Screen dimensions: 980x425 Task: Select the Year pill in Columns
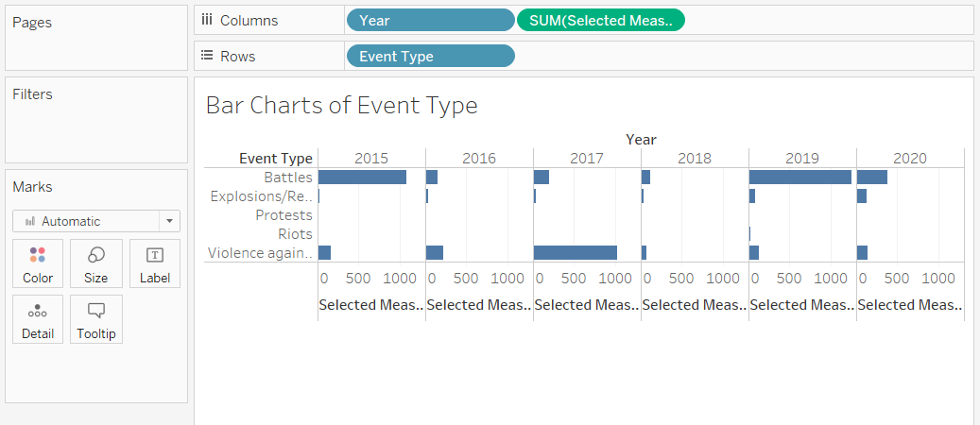[430, 20]
